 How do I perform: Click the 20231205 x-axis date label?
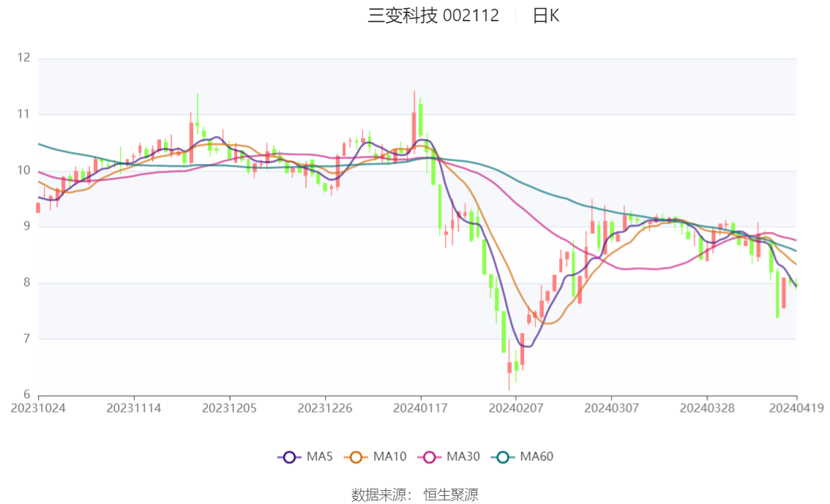[x=229, y=408]
